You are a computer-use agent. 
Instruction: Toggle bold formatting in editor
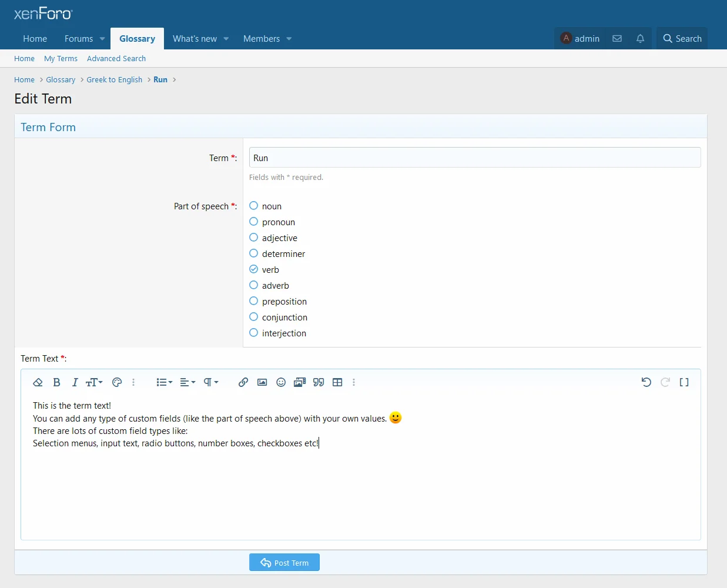point(56,382)
